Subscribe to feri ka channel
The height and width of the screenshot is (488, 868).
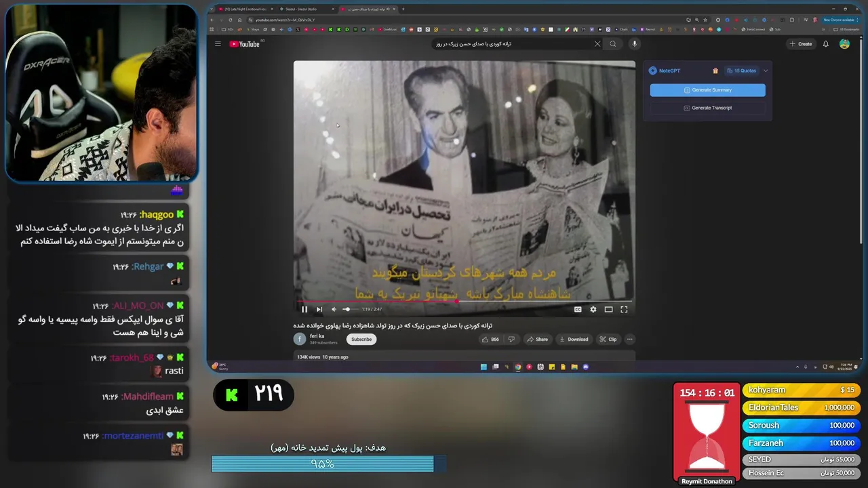coord(361,340)
